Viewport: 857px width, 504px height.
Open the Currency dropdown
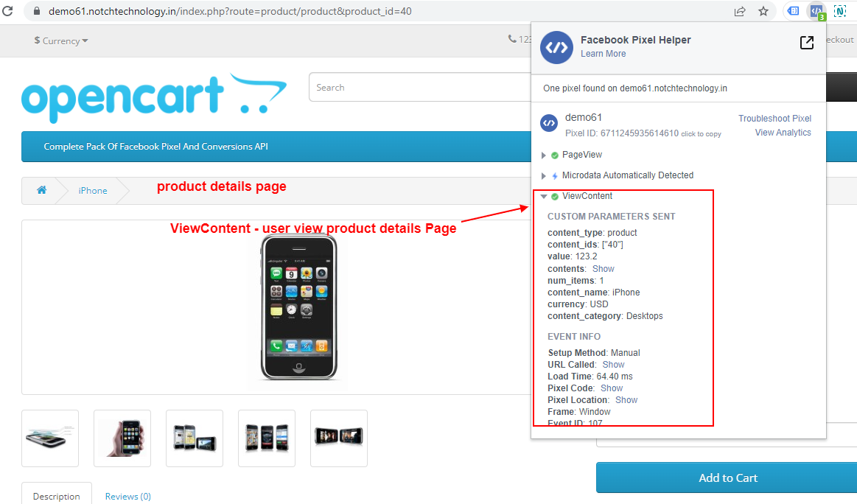61,41
